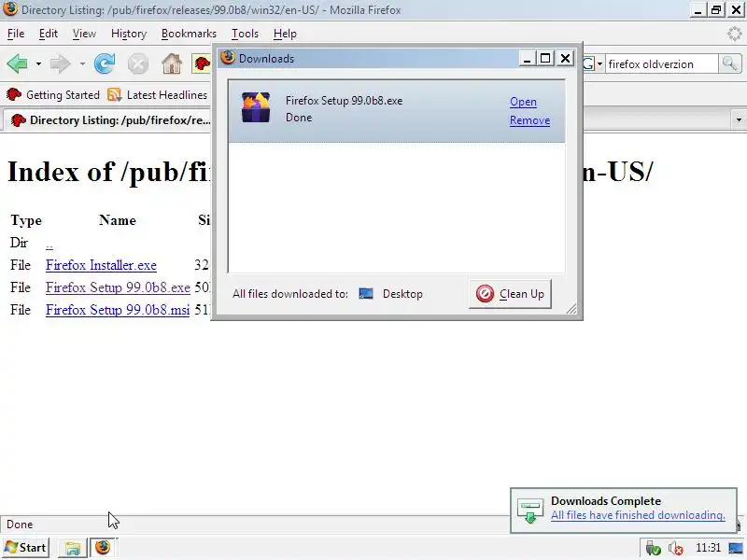Click the Firefox throbber activity indicator
The image size is (747, 560).
click(x=734, y=34)
